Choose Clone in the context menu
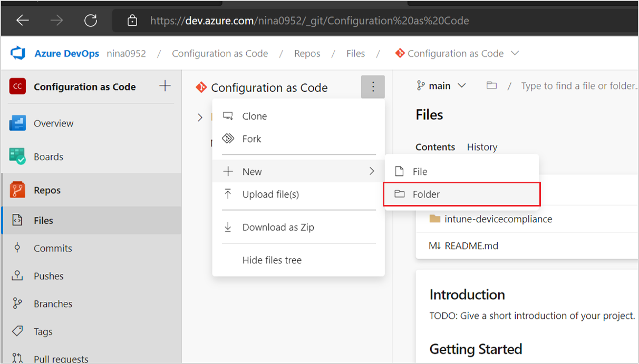The image size is (639, 364). coord(254,116)
